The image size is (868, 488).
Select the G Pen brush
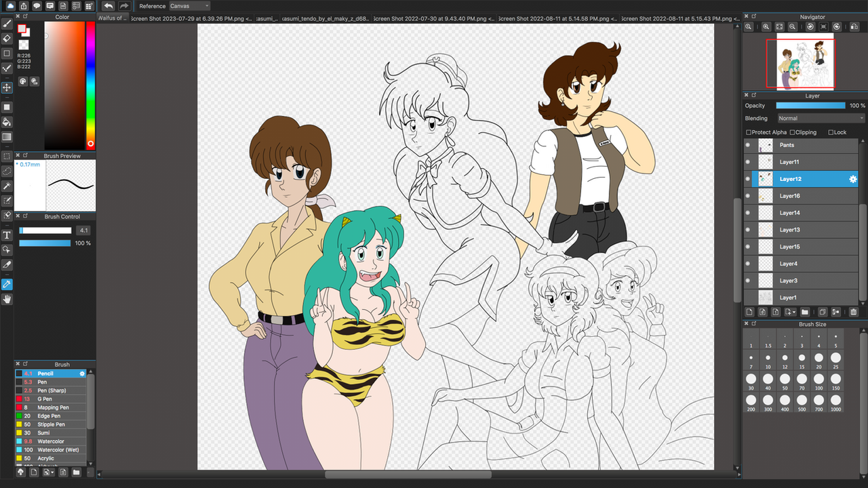point(51,399)
